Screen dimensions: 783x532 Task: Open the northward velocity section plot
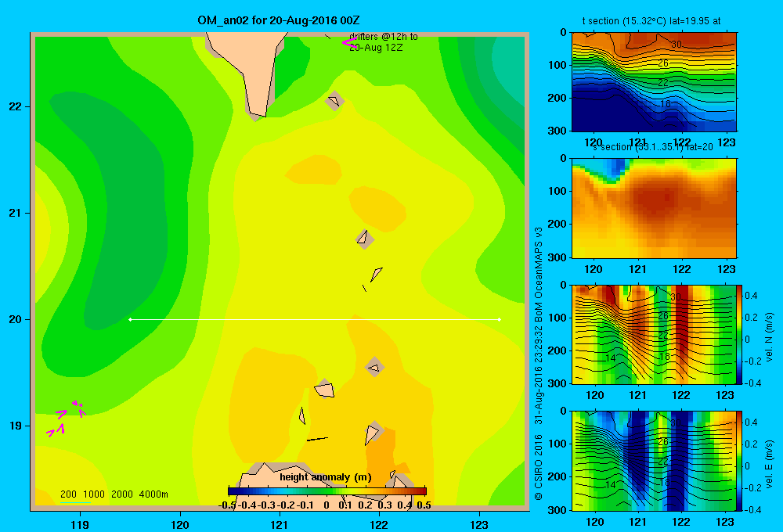pos(654,334)
